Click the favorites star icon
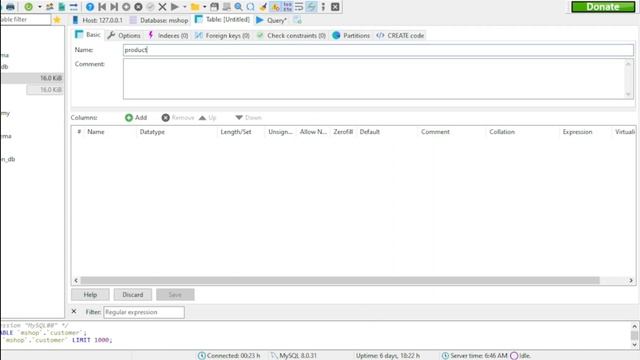This screenshot has height=360, width=640. pyautogui.click(x=57, y=20)
